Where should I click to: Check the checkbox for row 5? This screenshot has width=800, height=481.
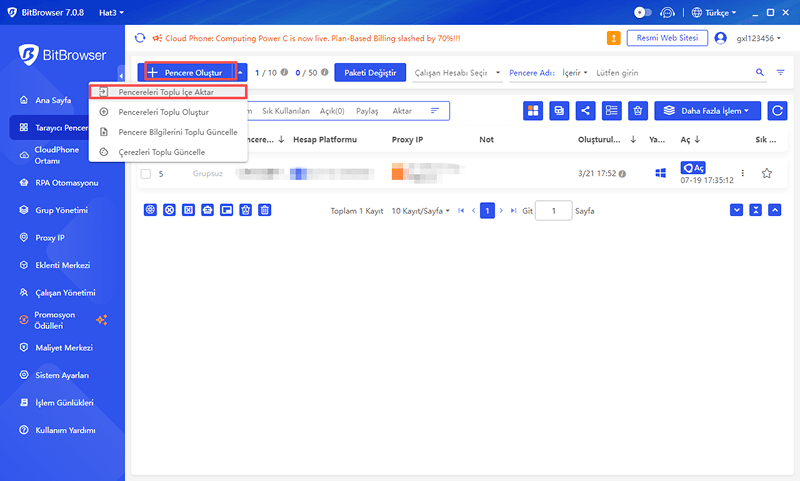[x=146, y=174]
